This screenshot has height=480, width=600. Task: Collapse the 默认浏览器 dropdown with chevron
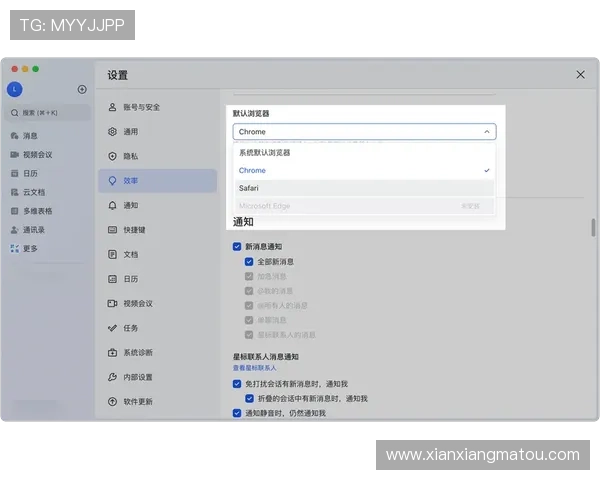[486, 132]
